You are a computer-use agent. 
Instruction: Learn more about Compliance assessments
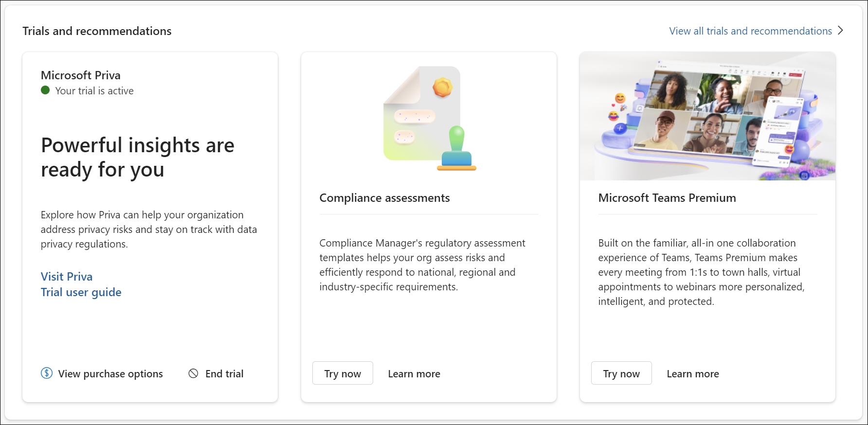414,373
